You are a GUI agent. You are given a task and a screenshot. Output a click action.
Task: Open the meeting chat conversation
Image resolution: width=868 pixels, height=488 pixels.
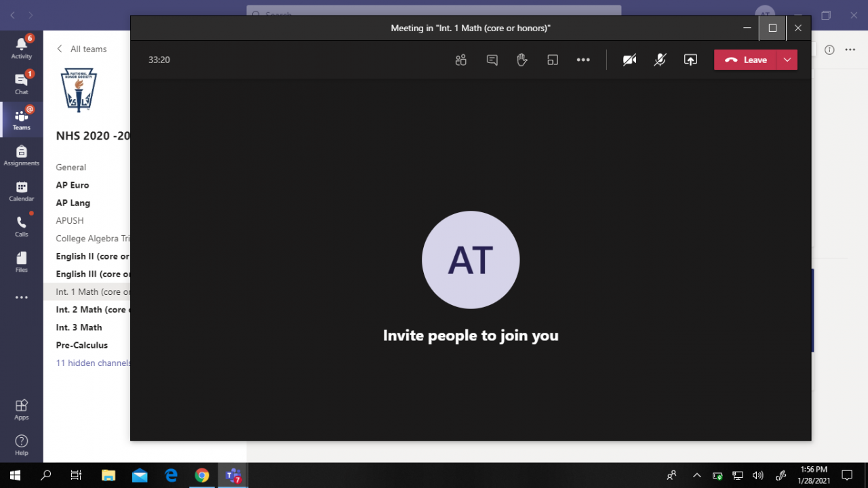492,60
